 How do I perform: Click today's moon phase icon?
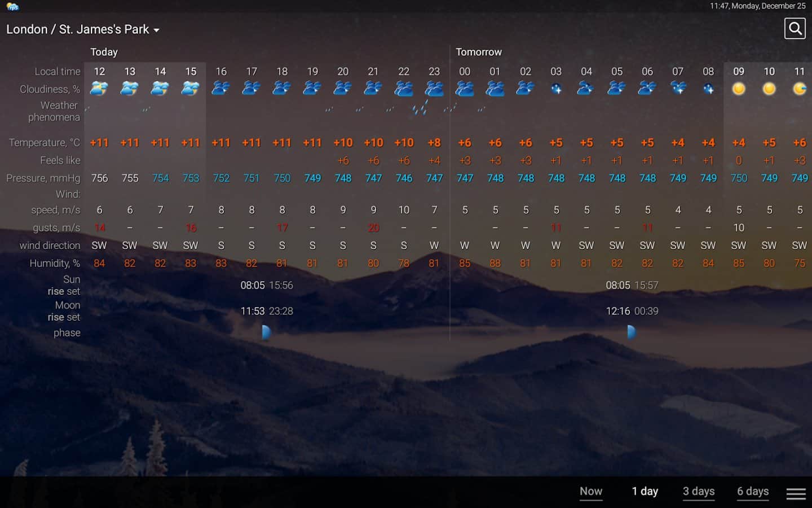click(266, 332)
